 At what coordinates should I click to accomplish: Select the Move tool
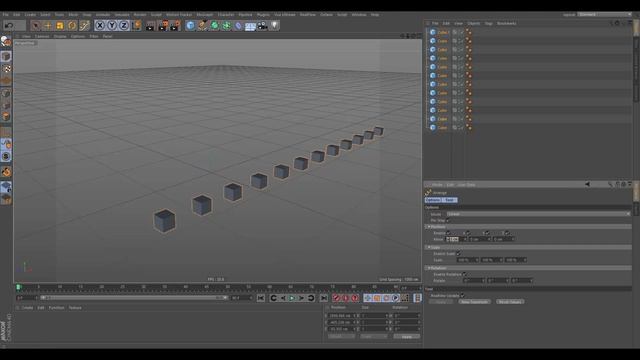(48, 26)
